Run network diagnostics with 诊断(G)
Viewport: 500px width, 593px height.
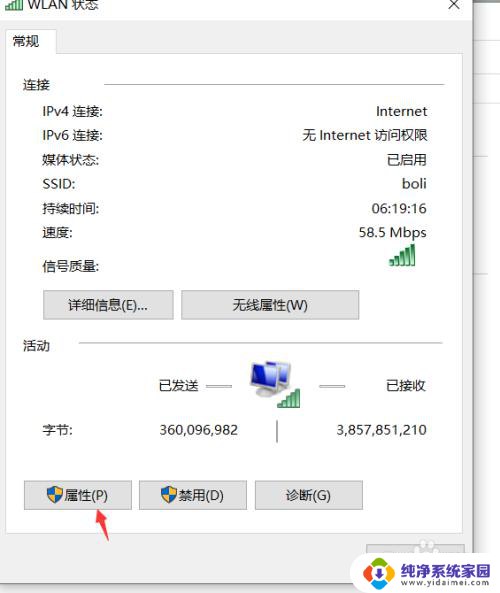(309, 495)
